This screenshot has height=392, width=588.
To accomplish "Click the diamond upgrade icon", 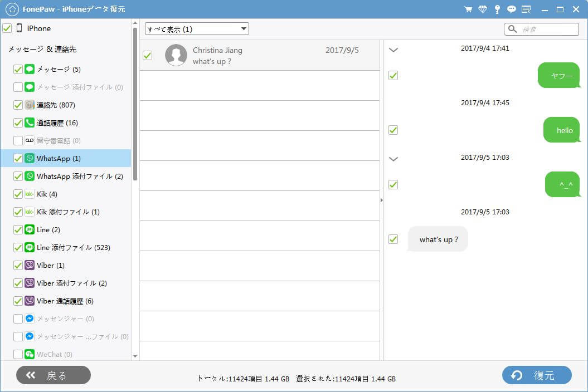I will (x=483, y=9).
